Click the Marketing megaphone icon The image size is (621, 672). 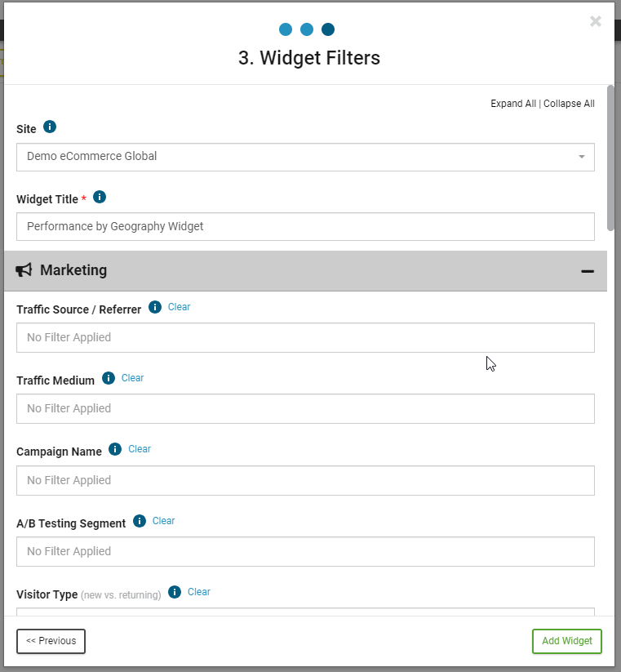coord(24,270)
